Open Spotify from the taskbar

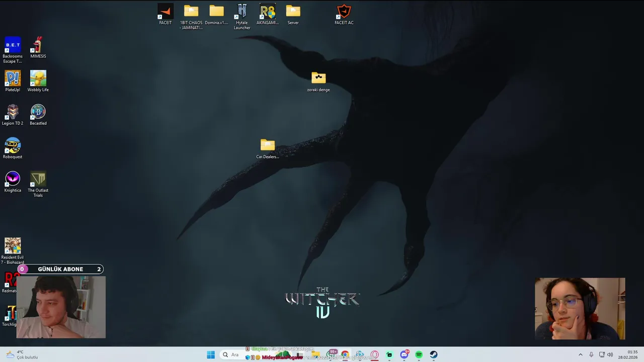pyautogui.click(x=419, y=354)
